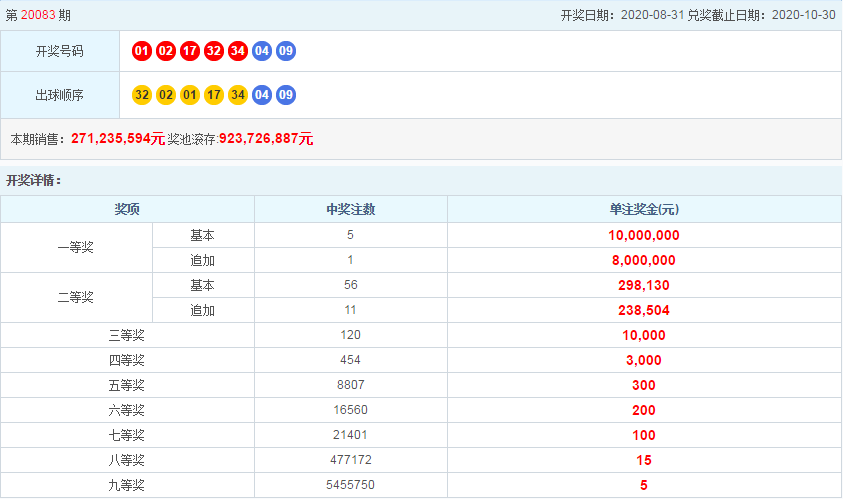
Task: Click the 开奖号码 row label
Action: pos(60,51)
